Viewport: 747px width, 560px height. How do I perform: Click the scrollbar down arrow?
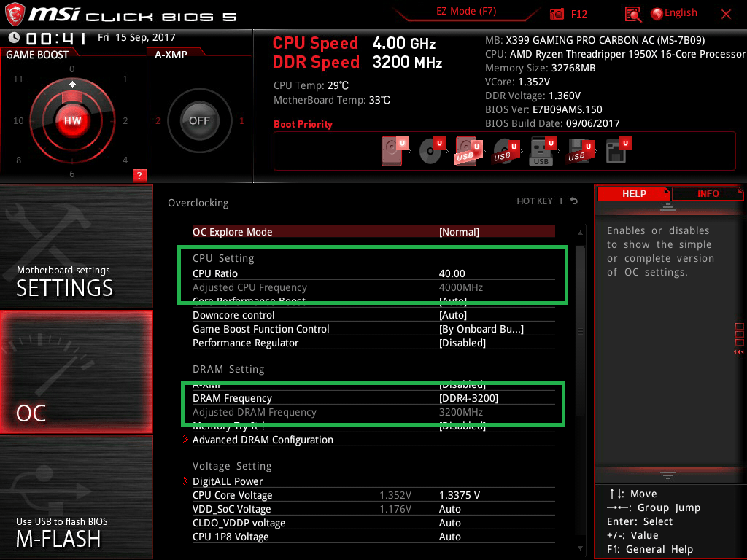pyautogui.click(x=580, y=548)
